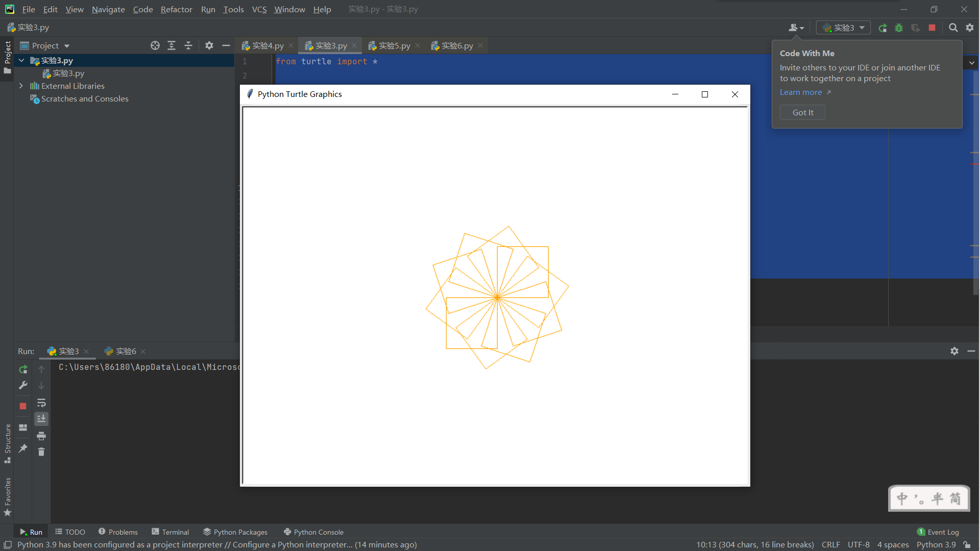
Task: Open the Python Console tool window
Action: pos(313,532)
